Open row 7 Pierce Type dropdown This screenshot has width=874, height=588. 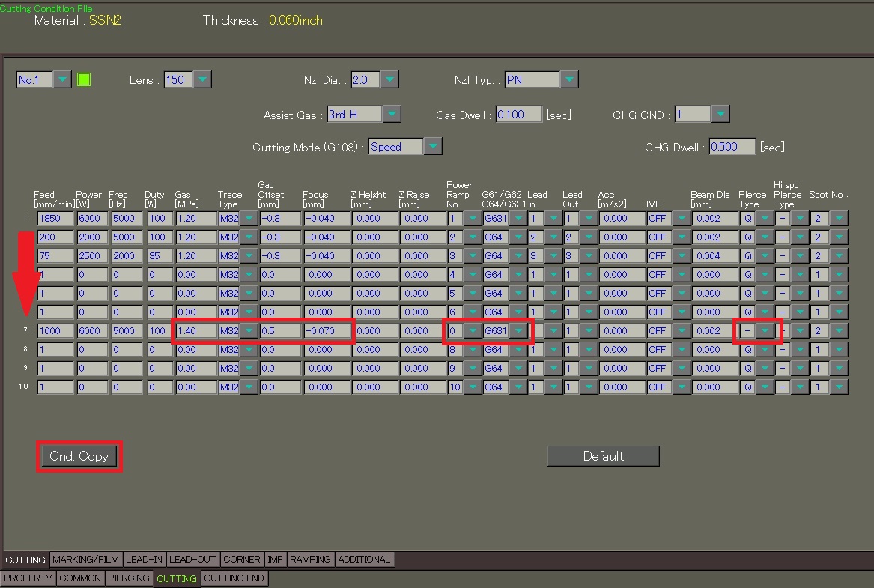tap(764, 330)
